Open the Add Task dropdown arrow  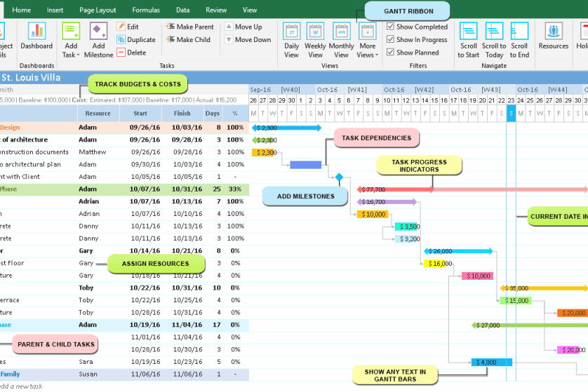tap(79, 55)
